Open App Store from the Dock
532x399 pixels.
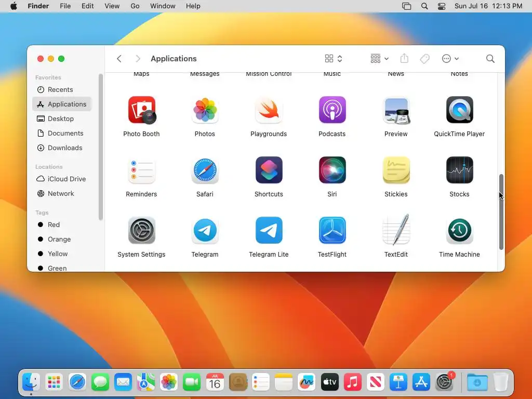click(421, 382)
